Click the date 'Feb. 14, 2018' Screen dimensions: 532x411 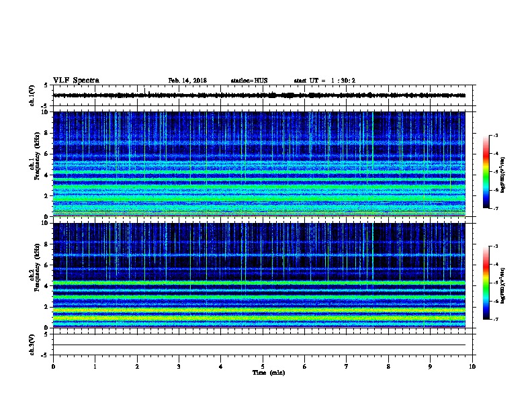187,81
